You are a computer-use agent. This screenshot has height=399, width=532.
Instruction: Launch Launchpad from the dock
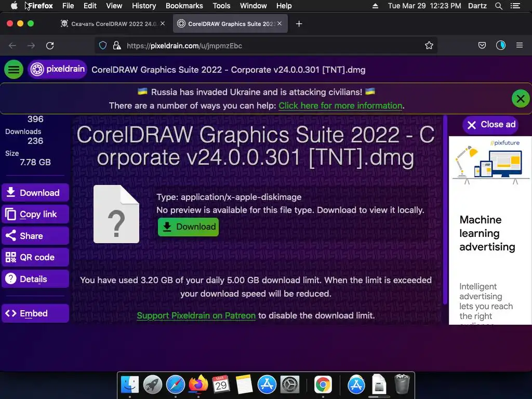click(153, 385)
